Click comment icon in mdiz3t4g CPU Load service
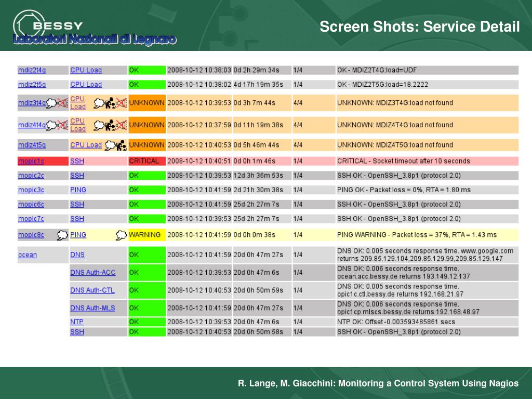Viewport: 532px width, 399px height. point(99,103)
